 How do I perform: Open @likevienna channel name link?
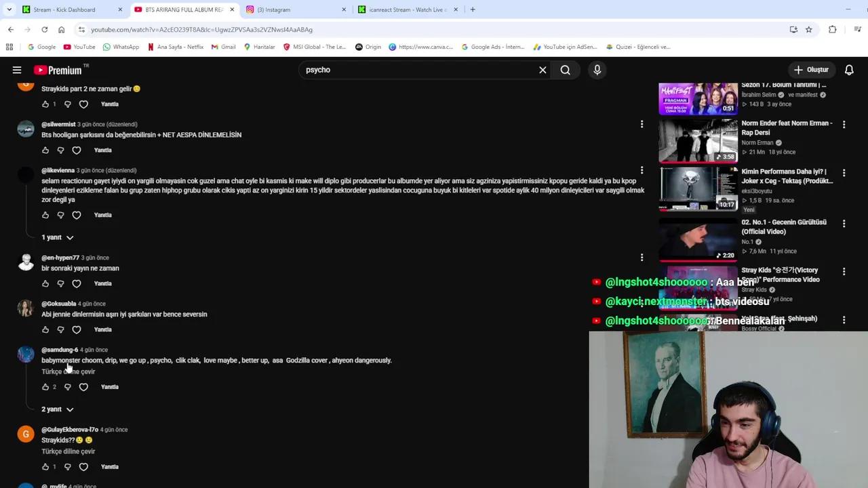(x=58, y=171)
